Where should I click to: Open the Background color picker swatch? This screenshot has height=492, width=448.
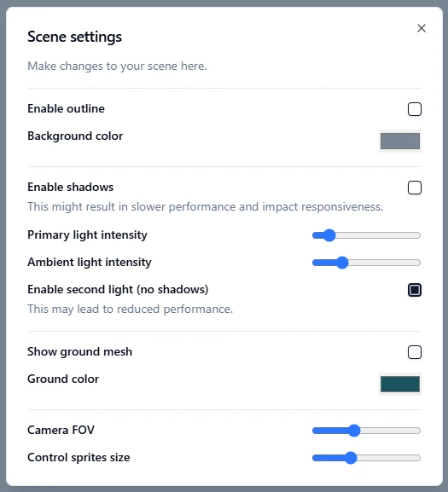pos(400,141)
